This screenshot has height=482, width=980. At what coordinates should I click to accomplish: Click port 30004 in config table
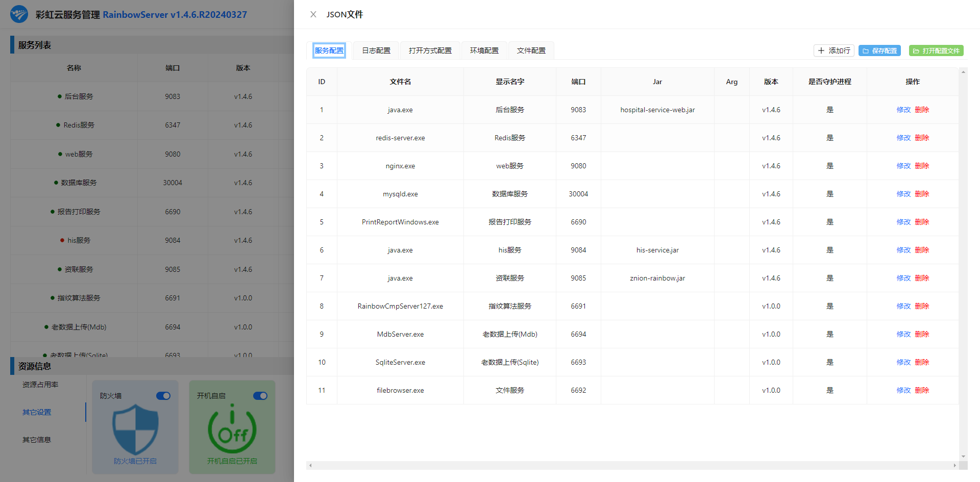578,194
